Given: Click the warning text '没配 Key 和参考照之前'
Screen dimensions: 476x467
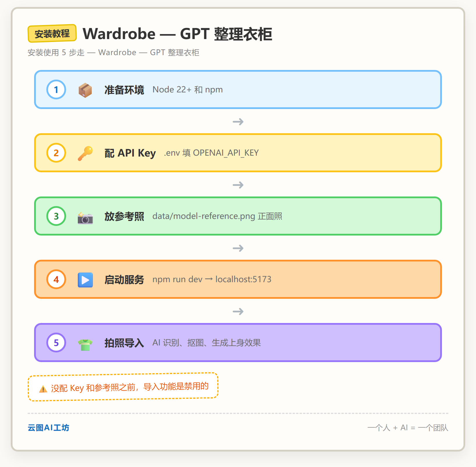Looking at the screenshot, I should click(93, 388).
